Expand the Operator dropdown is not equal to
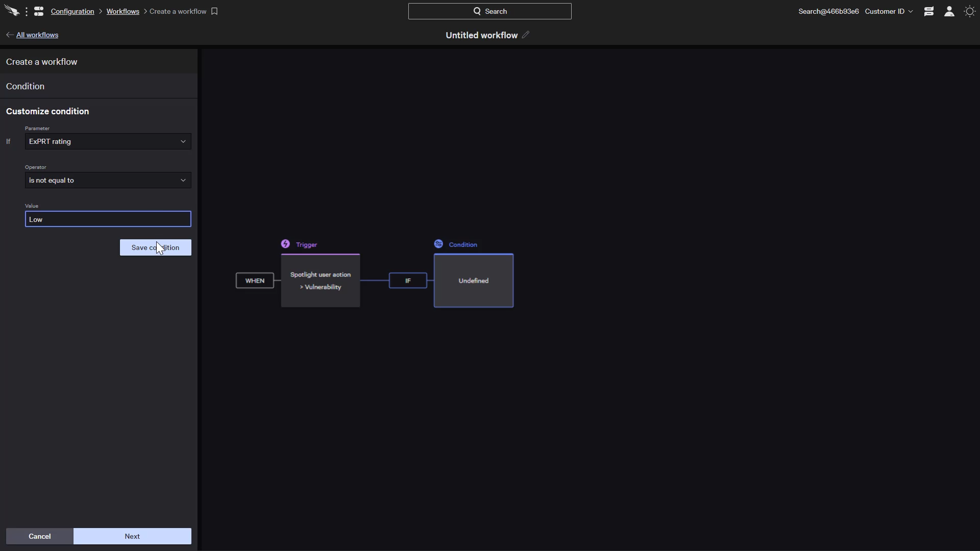Screen dimensions: 980x551 [x=107, y=180]
